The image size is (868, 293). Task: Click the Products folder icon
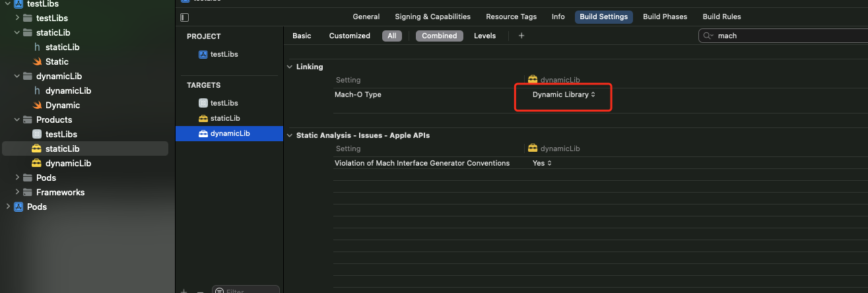pyautogui.click(x=28, y=119)
